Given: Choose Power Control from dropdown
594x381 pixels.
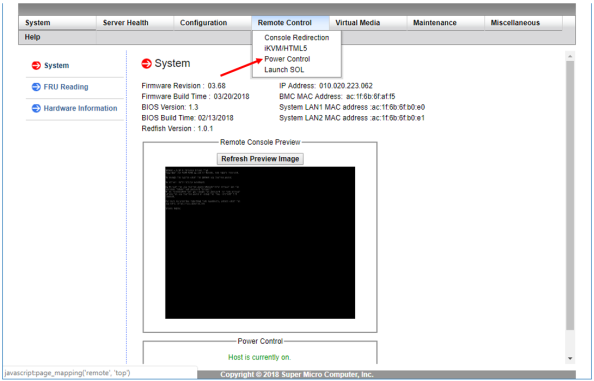Looking at the screenshot, I should point(287,59).
